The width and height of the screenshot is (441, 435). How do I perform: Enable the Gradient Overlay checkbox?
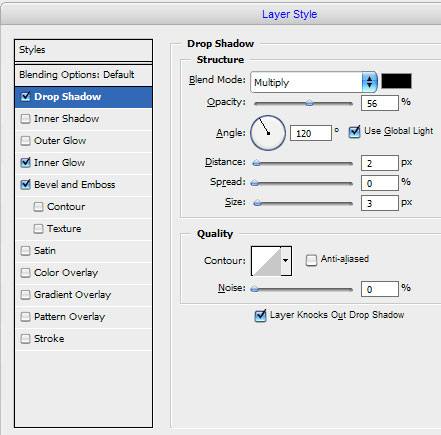25,295
